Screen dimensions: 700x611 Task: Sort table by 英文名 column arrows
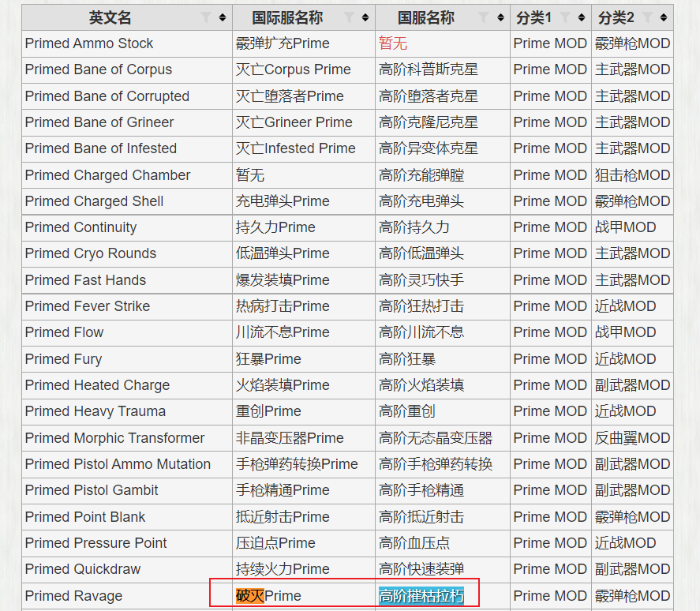(x=223, y=17)
